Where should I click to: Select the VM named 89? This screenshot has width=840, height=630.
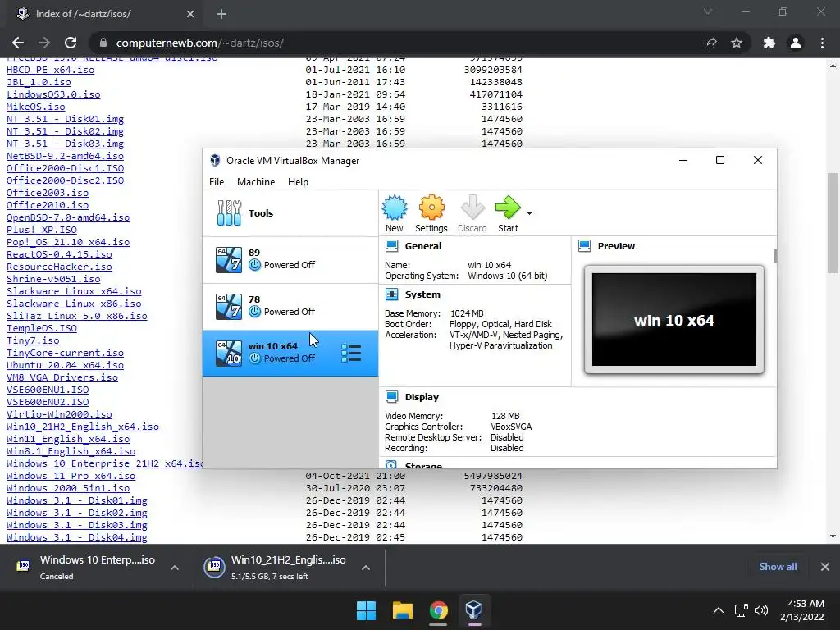click(x=290, y=260)
